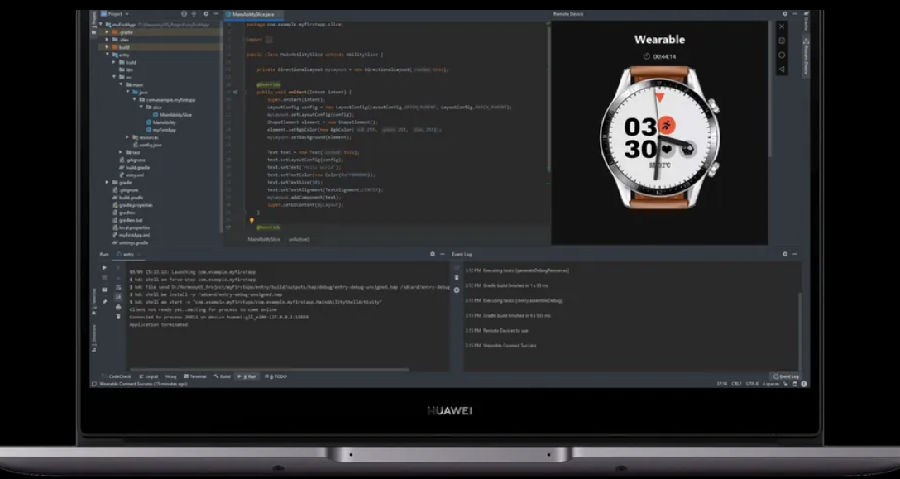Screen dimensions: 900x479
Task: Select local.properties in project tree
Action: 131,228
